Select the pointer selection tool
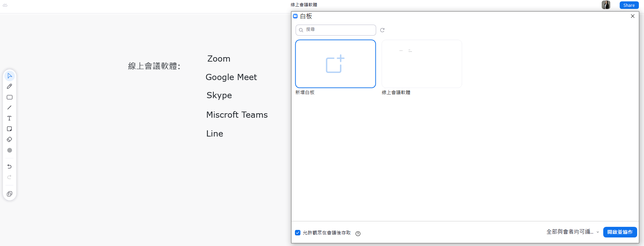Viewport: 644px width, 246px height. [x=10, y=76]
